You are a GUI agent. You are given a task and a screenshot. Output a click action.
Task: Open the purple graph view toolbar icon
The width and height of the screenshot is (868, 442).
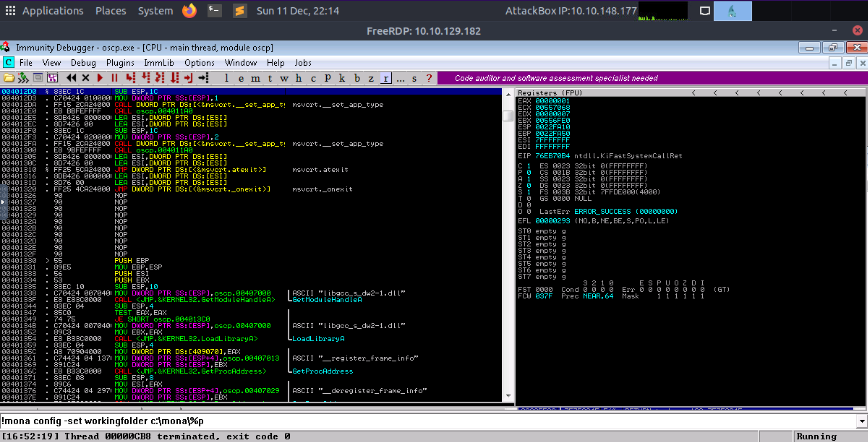click(x=53, y=78)
